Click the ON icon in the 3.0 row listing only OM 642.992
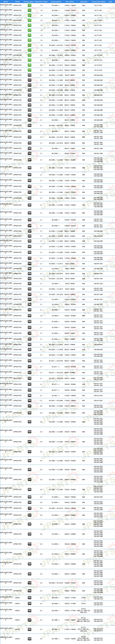115x644 pixels. (29, 497)
